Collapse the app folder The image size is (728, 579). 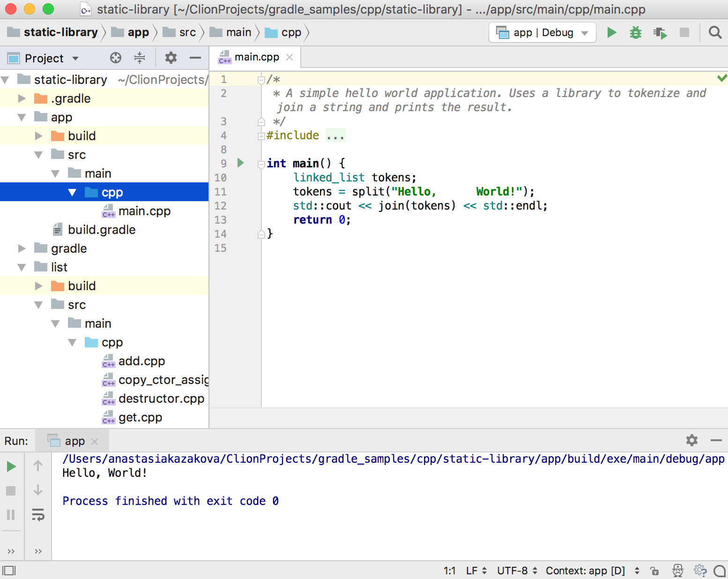tap(22, 117)
